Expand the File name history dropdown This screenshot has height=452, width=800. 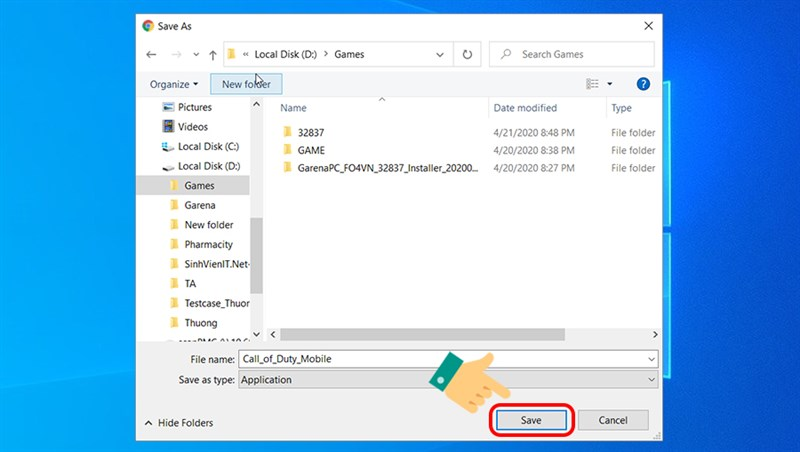[652, 358]
